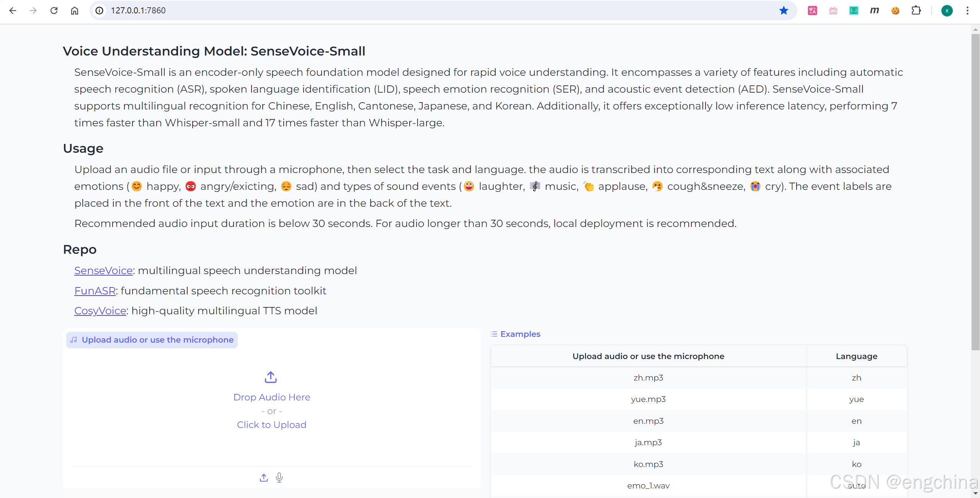Click the Voice Understanding Model title

tap(214, 51)
